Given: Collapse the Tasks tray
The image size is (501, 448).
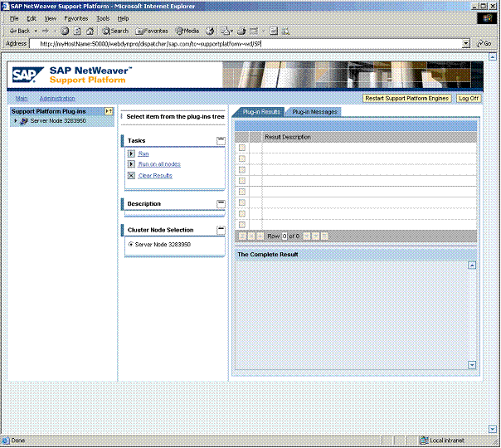Looking at the screenshot, I should pyautogui.click(x=221, y=140).
